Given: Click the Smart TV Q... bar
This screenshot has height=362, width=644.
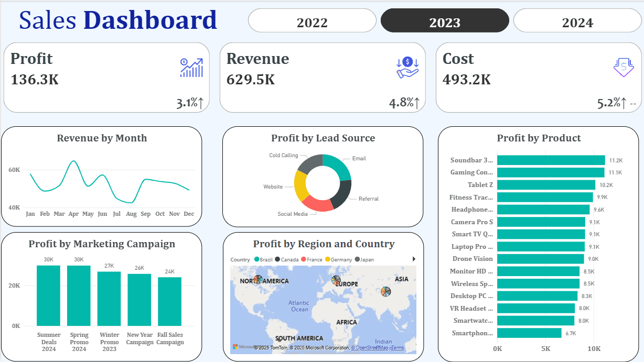Looking at the screenshot, I should coord(541,234).
